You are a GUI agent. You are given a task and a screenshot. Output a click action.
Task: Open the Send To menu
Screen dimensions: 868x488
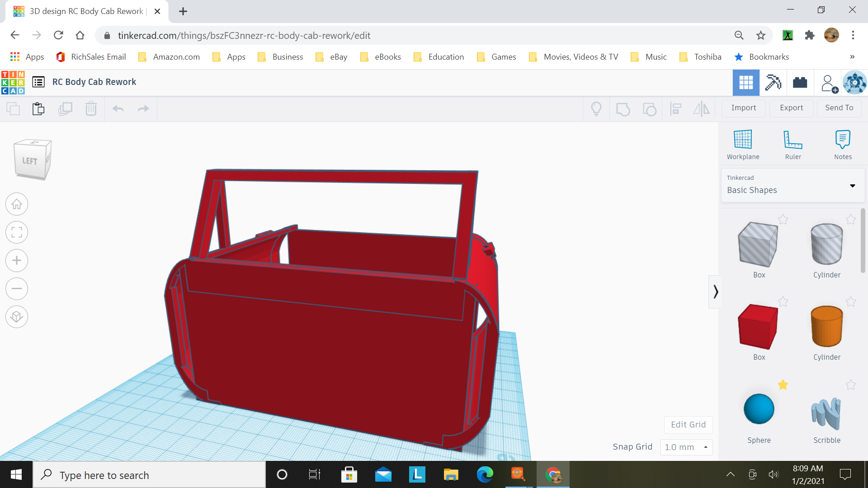[x=839, y=108]
